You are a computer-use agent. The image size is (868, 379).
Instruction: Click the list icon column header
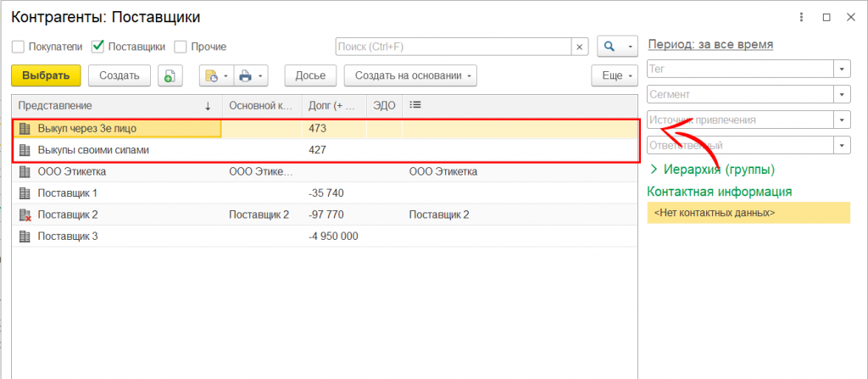(415, 105)
